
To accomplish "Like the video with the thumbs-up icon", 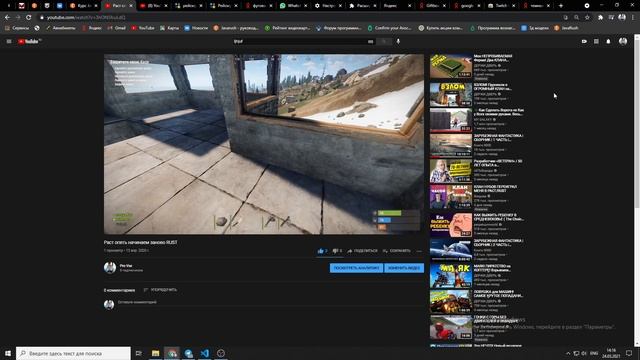I will pyautogui.click(x=320, y=251).
